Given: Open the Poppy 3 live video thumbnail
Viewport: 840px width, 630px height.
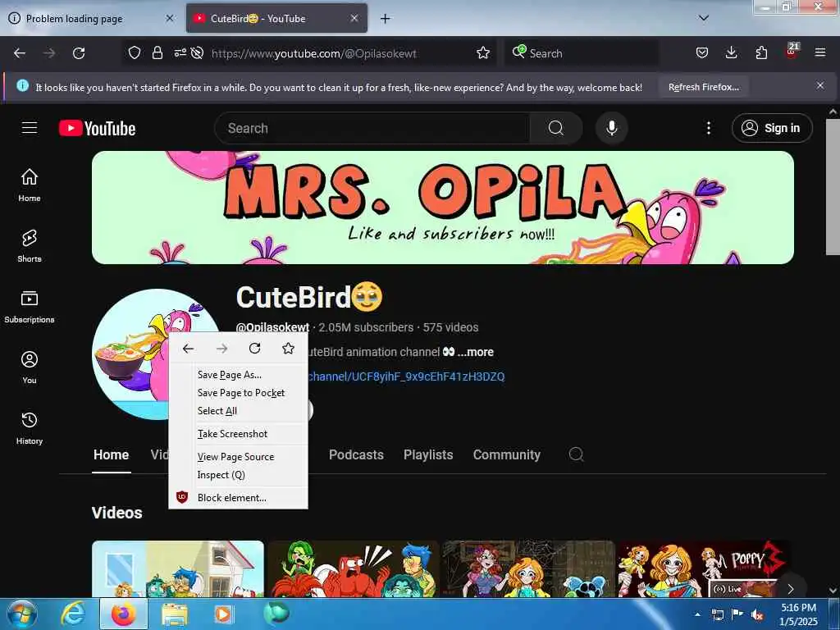Looking at the screenshot, I should [x=703, y=569].
